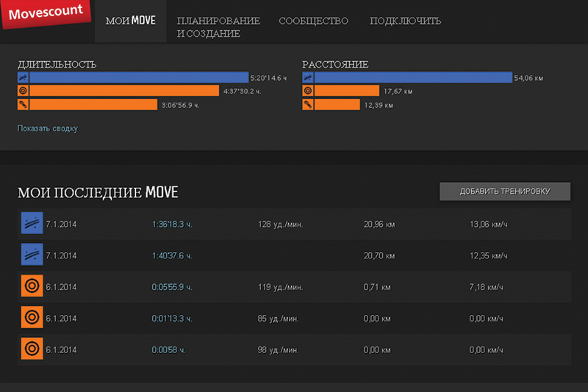Click 7,18 км/ч speed value
The height and width of the screenshot is (392, 588).
click(486, 287)
